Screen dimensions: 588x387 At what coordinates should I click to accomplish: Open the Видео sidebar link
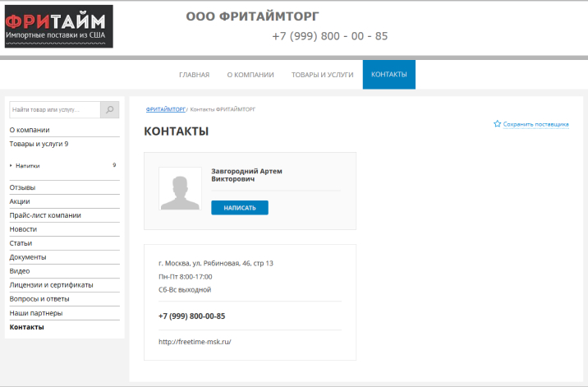pos(20,271)
